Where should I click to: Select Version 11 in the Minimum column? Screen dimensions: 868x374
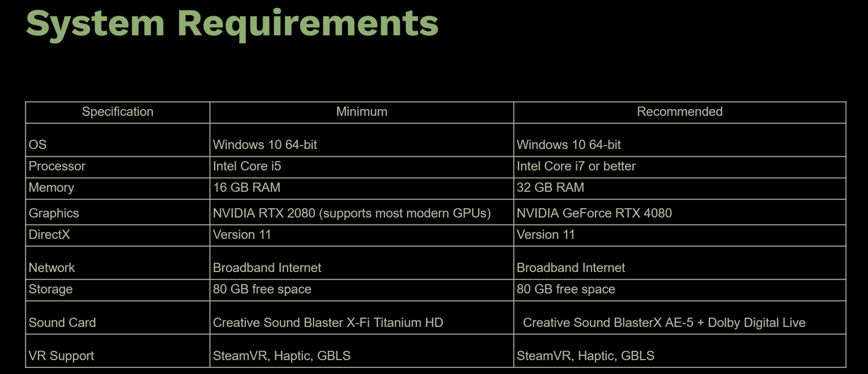tap(242, 235)
